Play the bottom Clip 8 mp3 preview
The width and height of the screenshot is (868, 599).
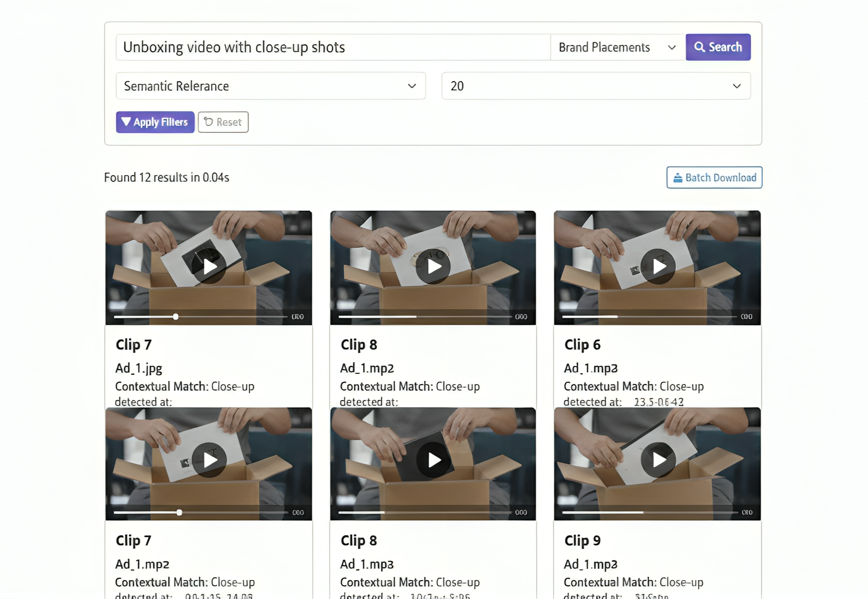coord(434,460)
